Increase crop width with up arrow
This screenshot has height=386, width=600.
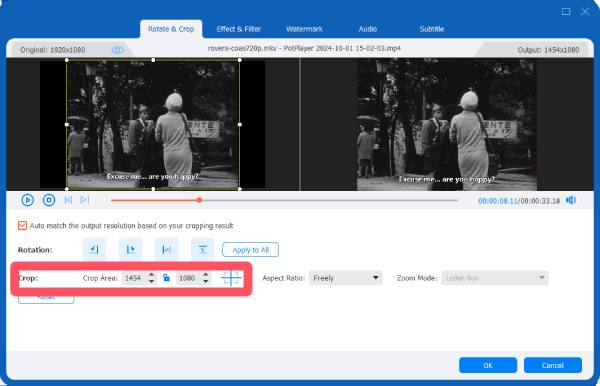click(152, 275)
